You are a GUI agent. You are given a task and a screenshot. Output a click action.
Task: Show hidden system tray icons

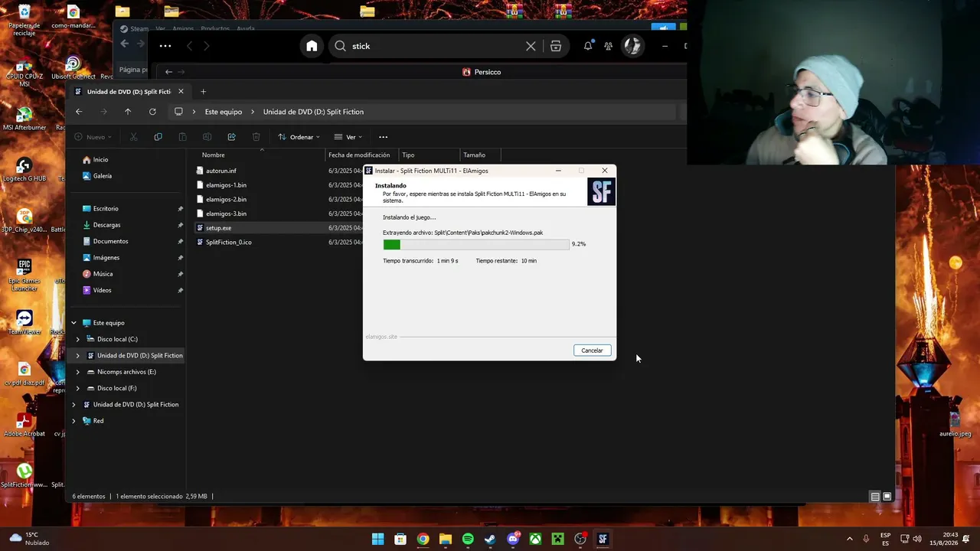click(849, 540)
